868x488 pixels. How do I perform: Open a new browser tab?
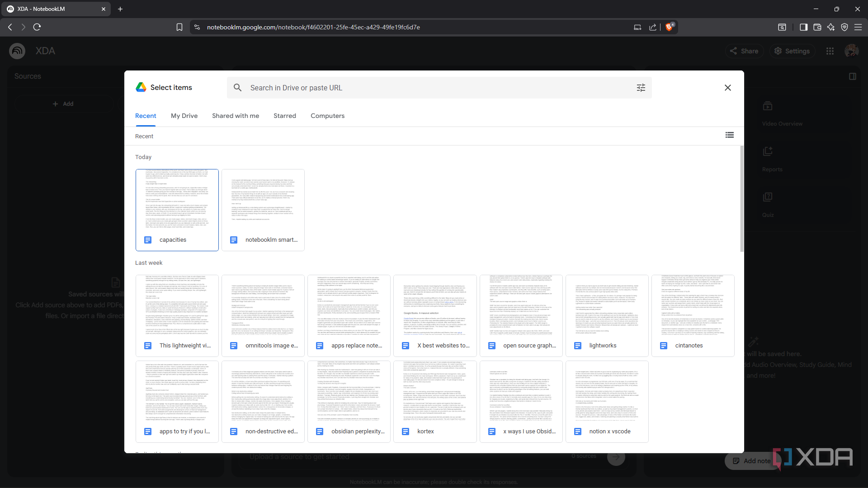pos(120,9)
